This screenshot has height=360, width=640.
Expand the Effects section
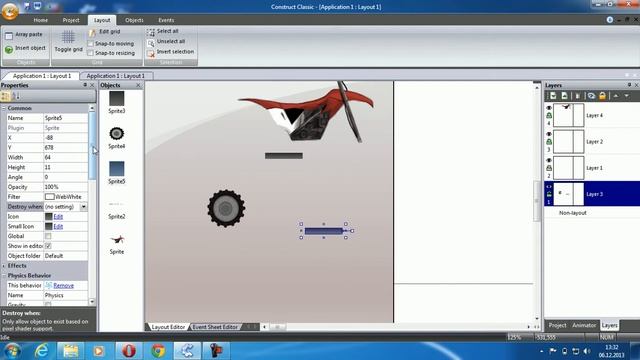tap(4, 266)
